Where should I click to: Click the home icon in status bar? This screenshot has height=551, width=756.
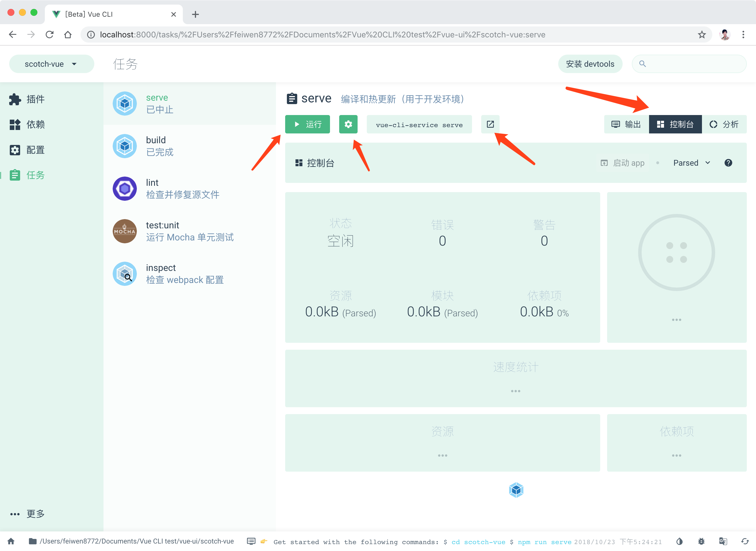click(11, 541)
